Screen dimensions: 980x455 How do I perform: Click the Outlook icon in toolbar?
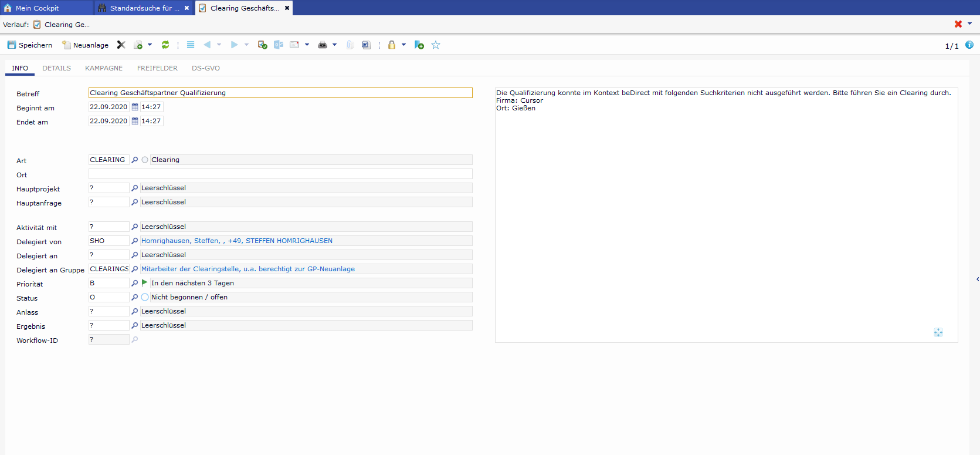pos(279,45)
